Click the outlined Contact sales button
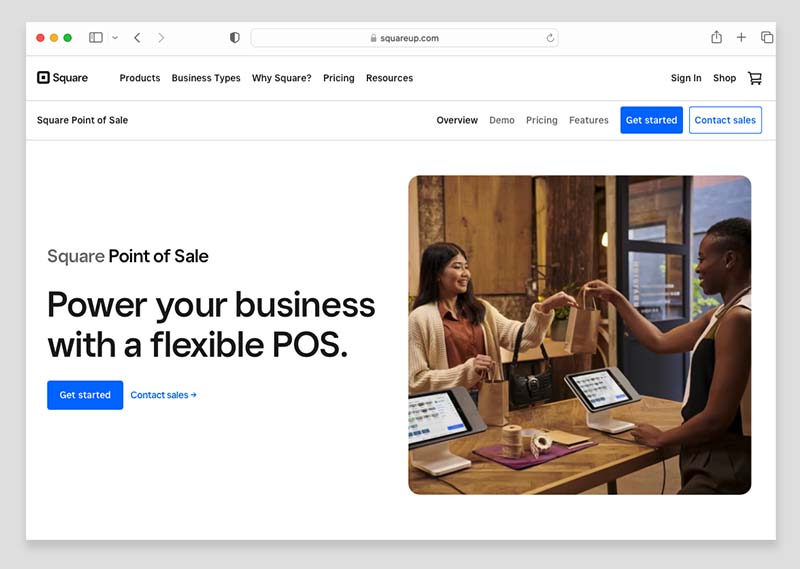Image resolution: width=800 pixels, height=569 pixels. coord(725,120)
